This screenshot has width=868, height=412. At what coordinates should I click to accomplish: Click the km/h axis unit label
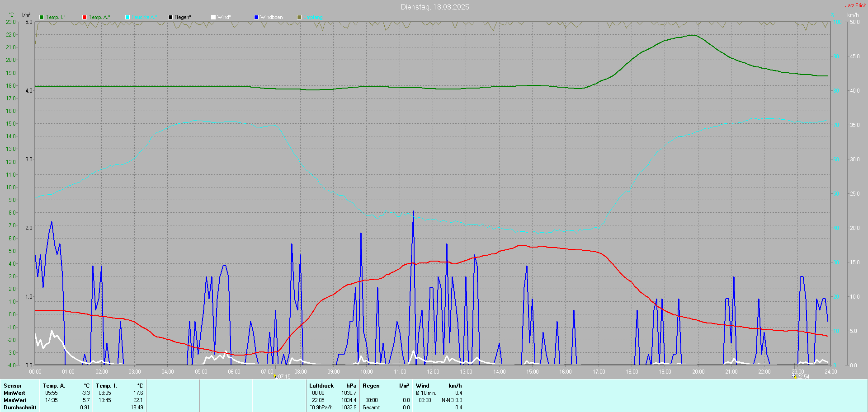853,15
